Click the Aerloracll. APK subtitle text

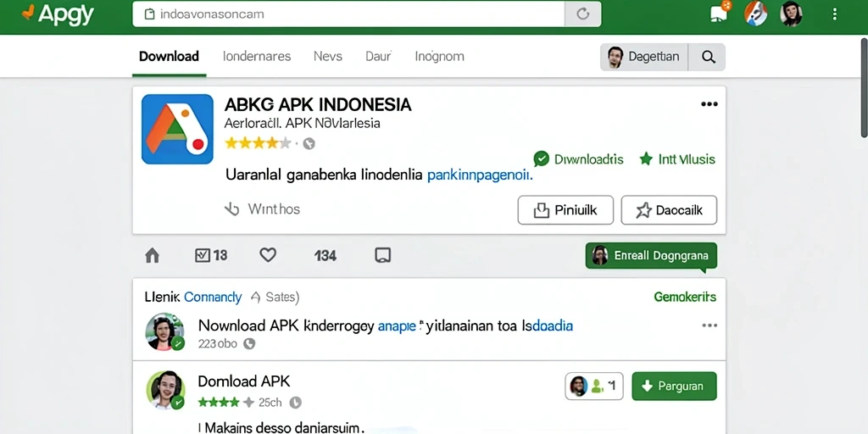303,124
